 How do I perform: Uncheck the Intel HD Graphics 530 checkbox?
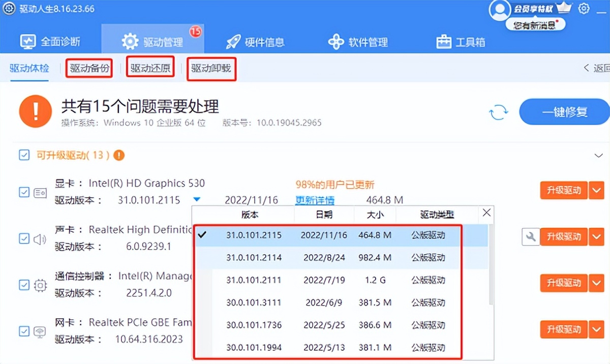coord(24,192)
